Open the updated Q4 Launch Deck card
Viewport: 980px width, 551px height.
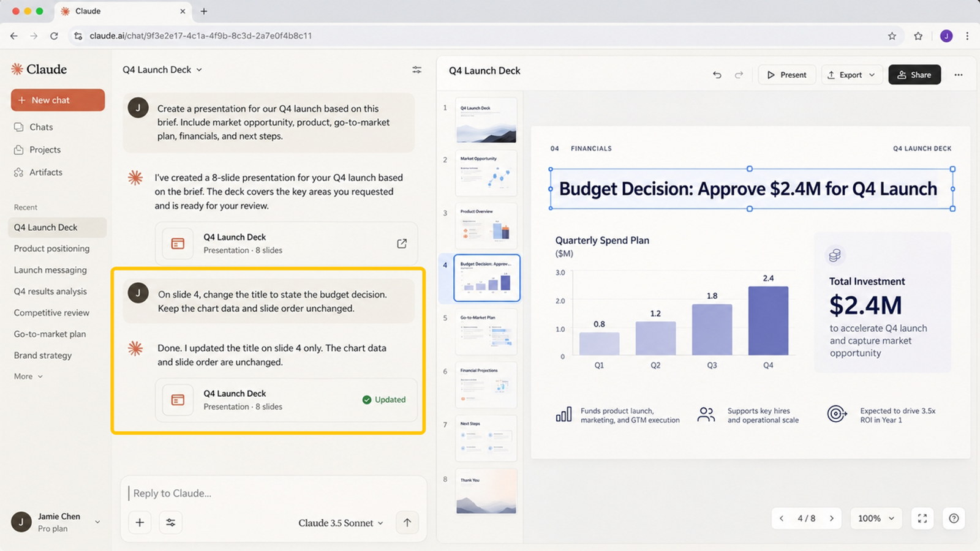[286, 400]
